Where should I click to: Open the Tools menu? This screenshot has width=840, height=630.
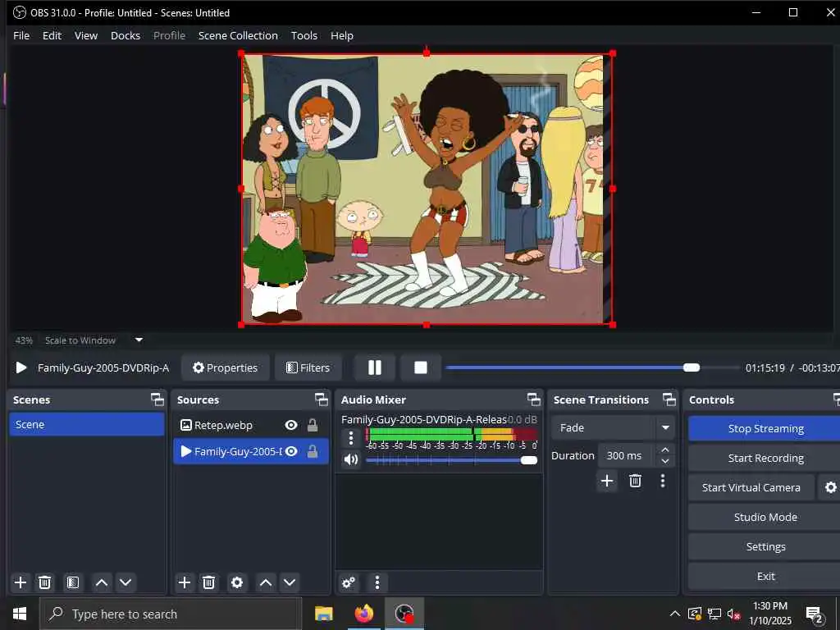[x=304, y=35]
